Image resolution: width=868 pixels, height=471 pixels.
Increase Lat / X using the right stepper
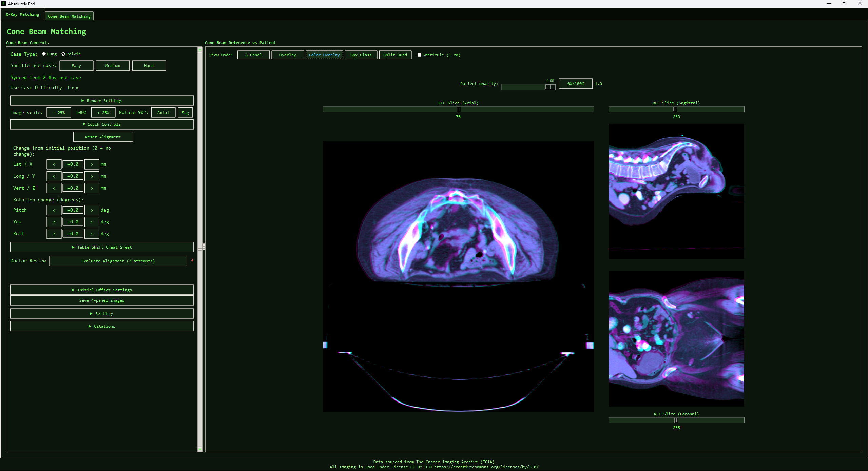[x=92, y=164]
